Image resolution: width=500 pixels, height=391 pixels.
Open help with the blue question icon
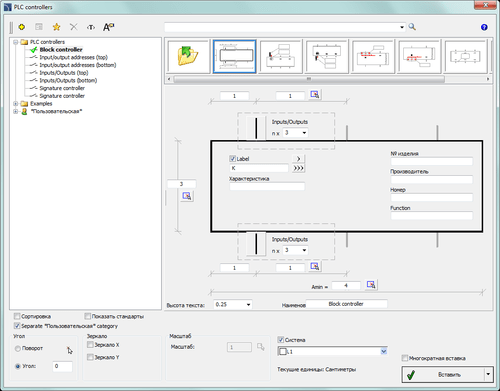(484, 27)
